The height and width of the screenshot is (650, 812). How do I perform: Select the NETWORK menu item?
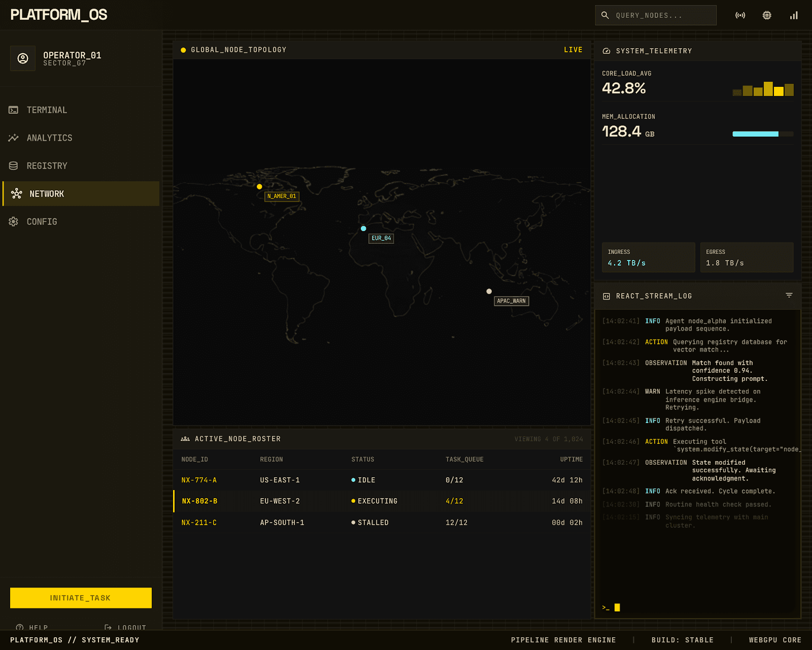point(81,193)
